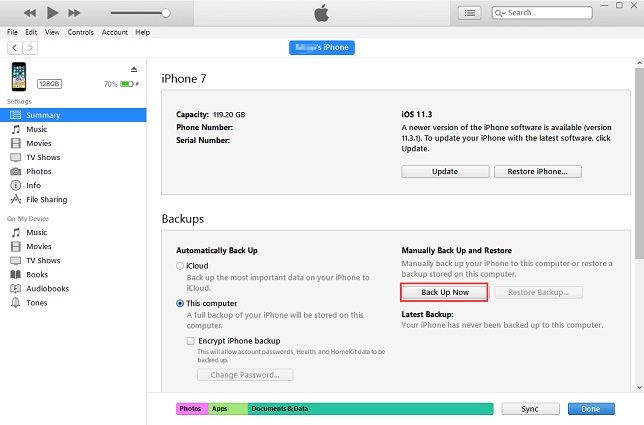Viewport: 644px width, 425px height.
Task: Click the Restore iPhone button
Action: coord(538,172)
